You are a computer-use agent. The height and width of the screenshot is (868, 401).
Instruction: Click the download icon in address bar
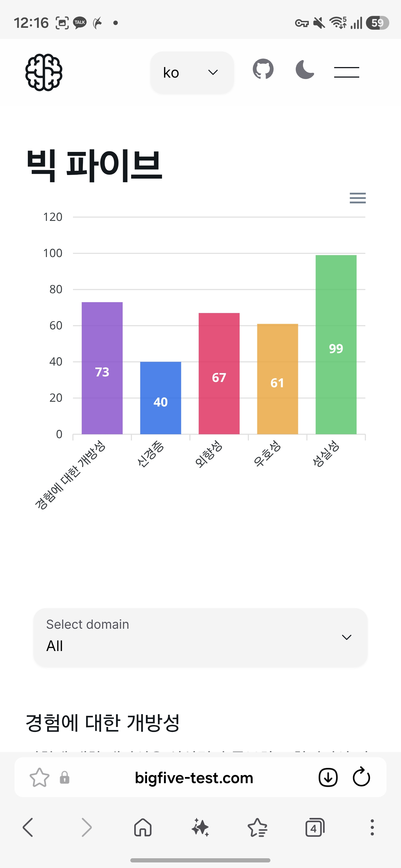tap(328, 778)
